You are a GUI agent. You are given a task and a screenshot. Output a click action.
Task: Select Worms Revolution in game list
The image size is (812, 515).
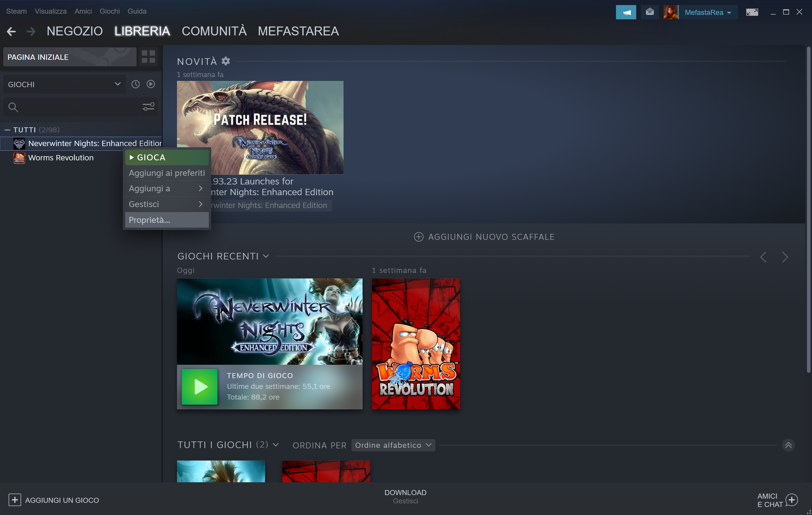coord(61,157)
